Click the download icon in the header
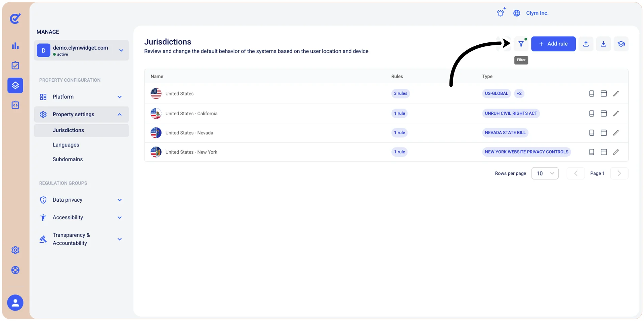The image size is (644, 321). coord(603,44)
